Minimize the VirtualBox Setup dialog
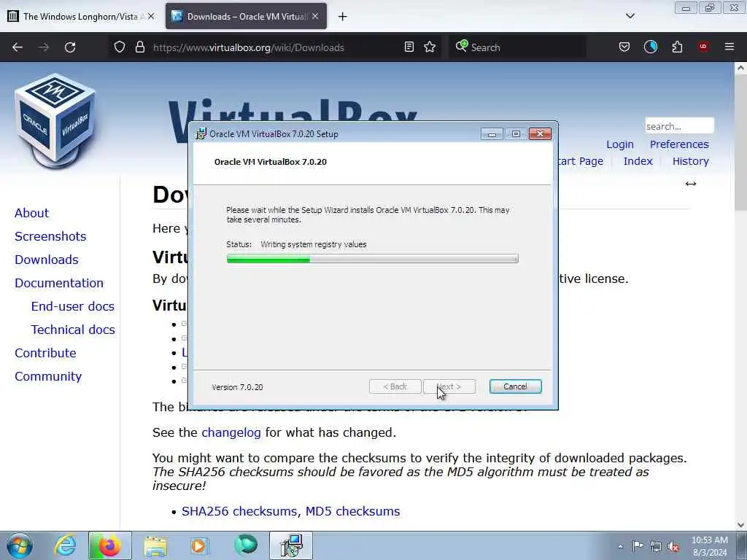Screen dimensions: 747x560 [492, 134]
